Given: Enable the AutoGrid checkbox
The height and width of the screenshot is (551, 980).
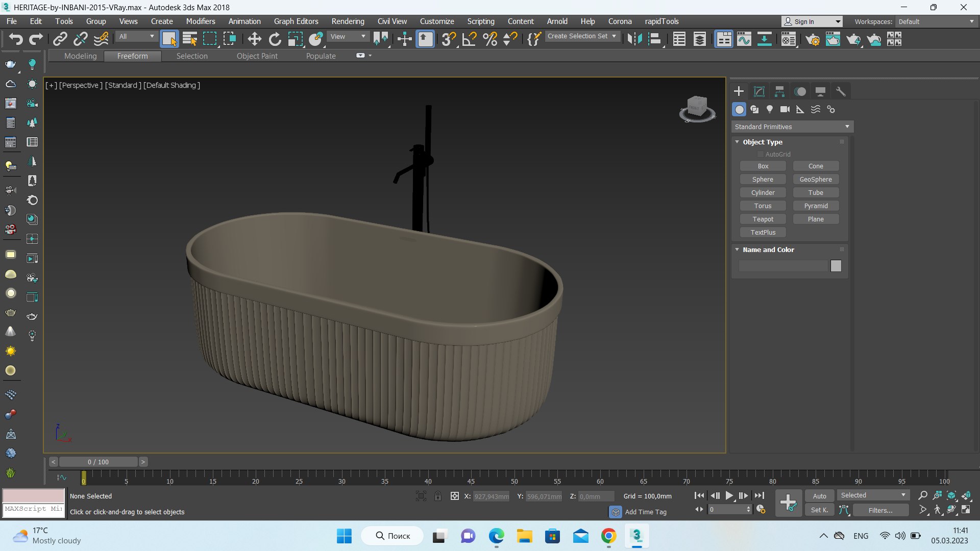Looking at the screenshot, I should coord(760,154).
